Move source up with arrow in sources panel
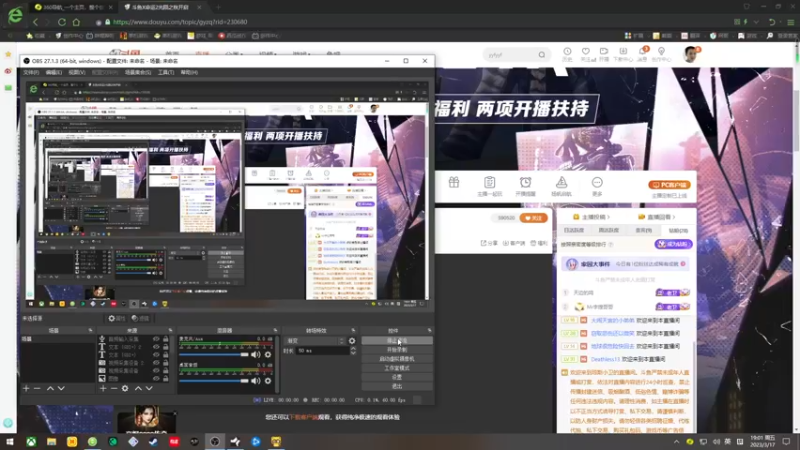The width and height of the screenshot is (800, 450). point(138,388)
